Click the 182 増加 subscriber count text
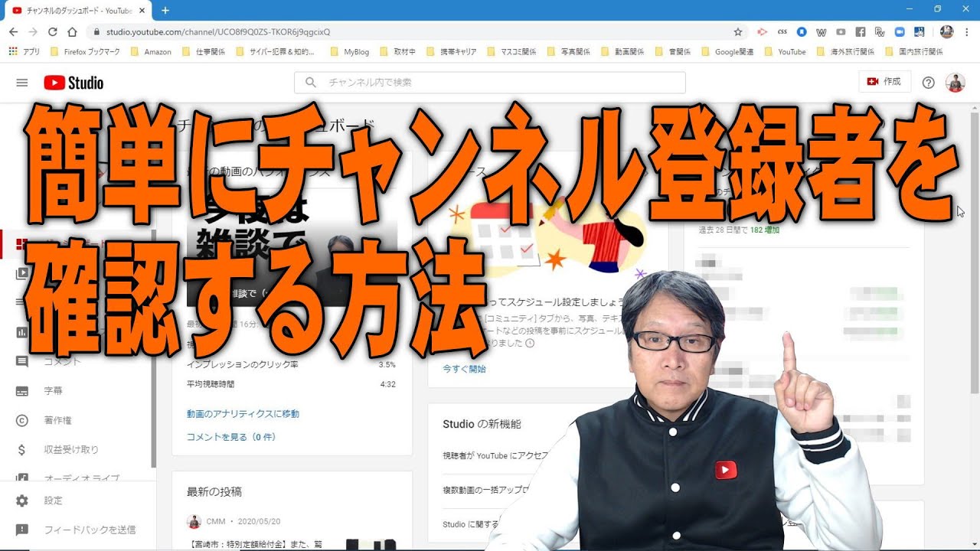980x551 pixels. (x=765, y=230)
